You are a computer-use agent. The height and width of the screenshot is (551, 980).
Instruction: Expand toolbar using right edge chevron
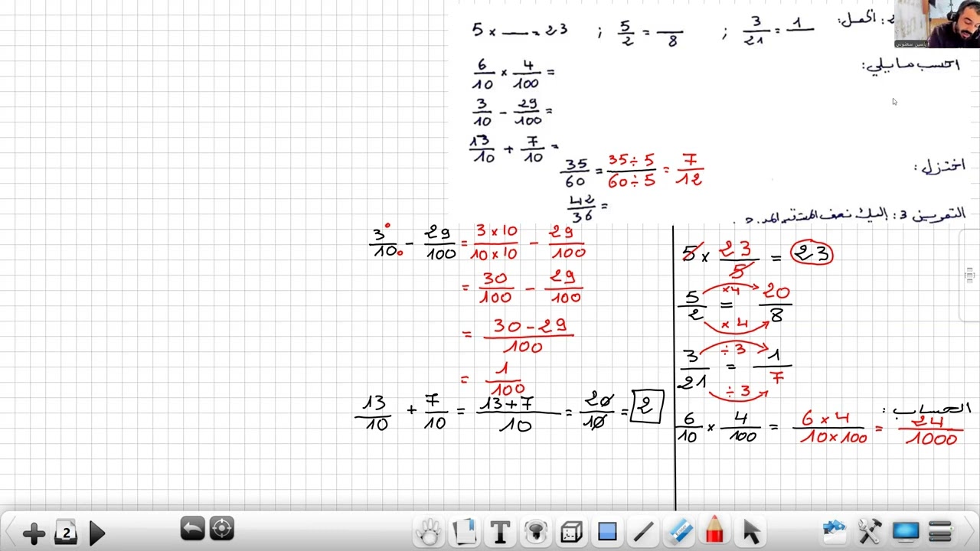(971, 531)
